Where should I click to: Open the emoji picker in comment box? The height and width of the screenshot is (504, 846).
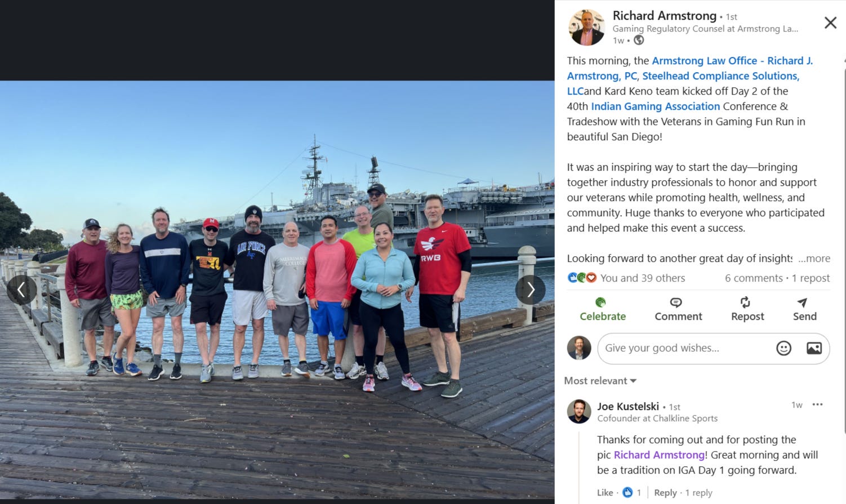pyautogui.click(x=783, y=348)
